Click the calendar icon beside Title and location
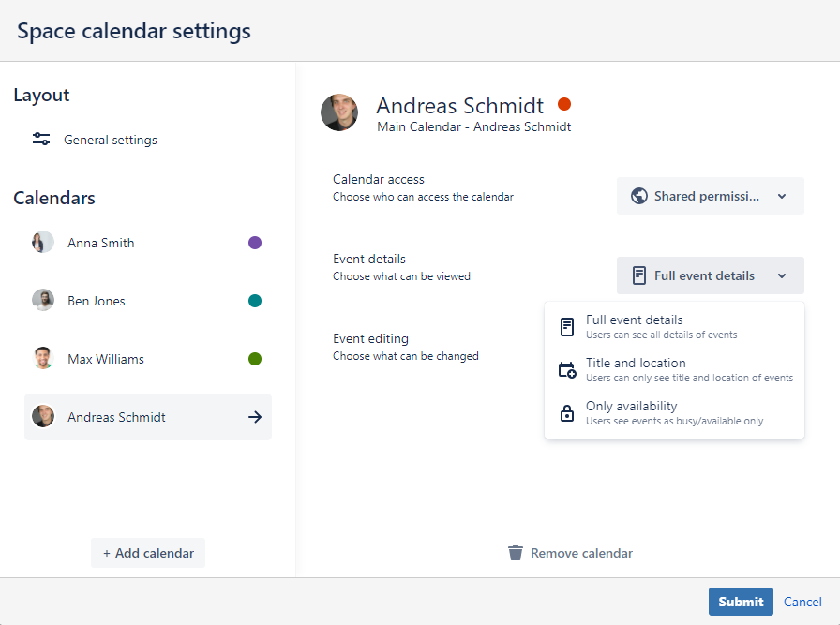The image size is (840, 625). [x=567, y=370]
